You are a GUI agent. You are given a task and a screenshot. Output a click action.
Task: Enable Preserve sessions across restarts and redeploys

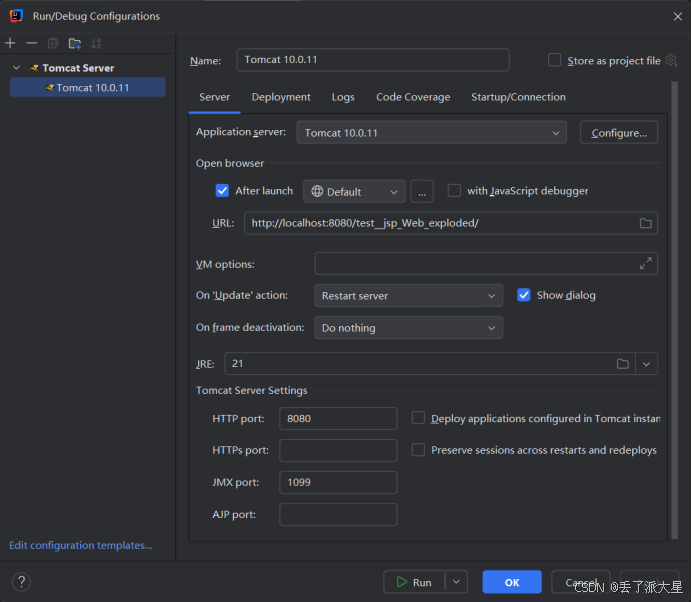point(418,450)
